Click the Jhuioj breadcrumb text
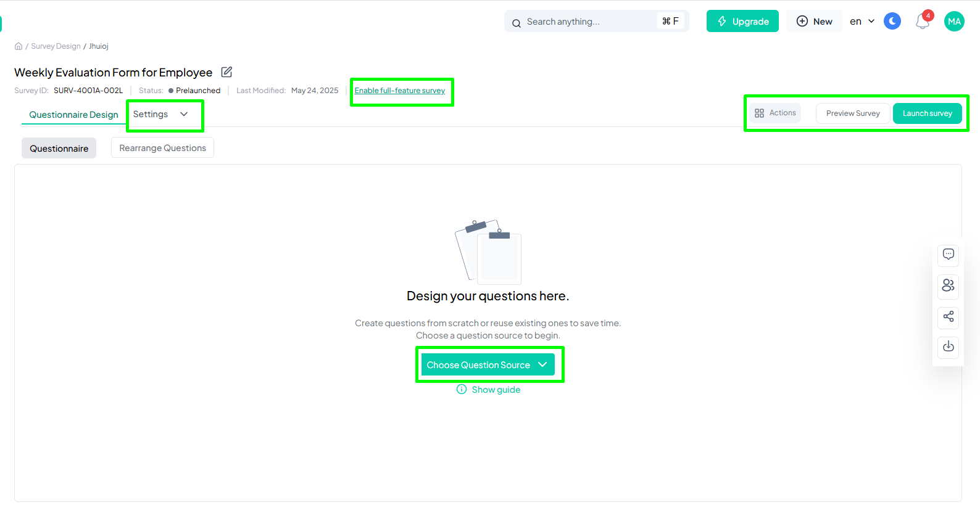 tap(99, 46)
